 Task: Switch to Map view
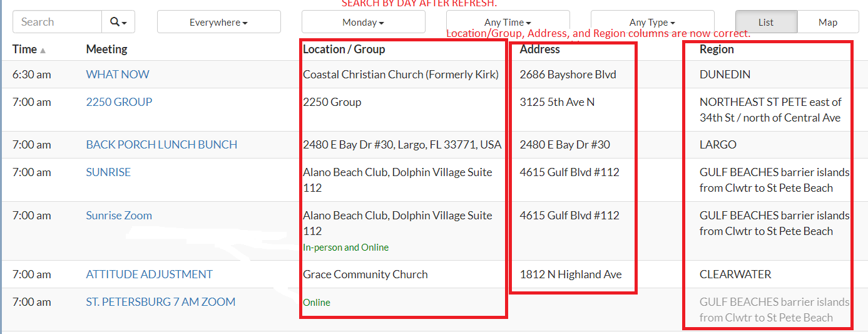(x=828, y=22)
